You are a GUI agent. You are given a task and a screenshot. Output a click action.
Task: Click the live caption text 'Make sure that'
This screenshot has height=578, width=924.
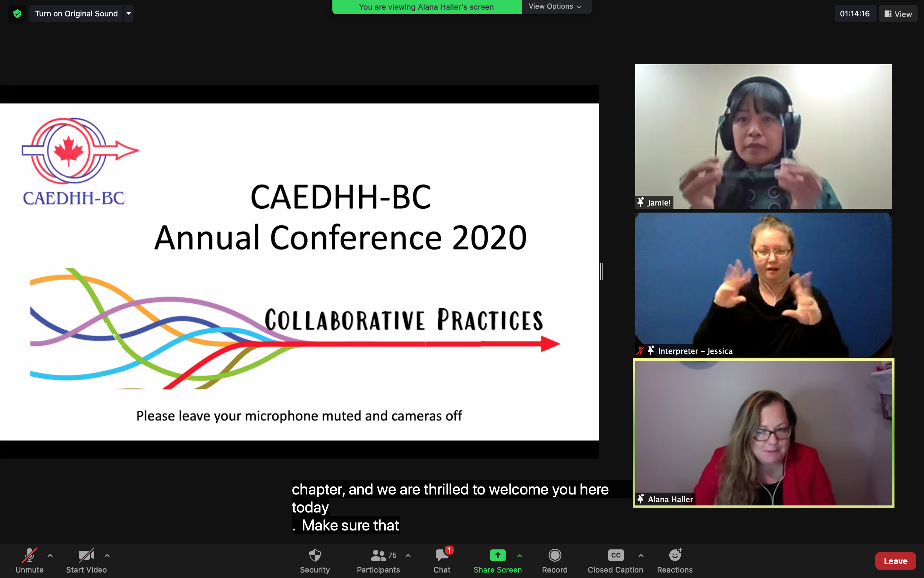pyautogui.click(x=350, y=525)
